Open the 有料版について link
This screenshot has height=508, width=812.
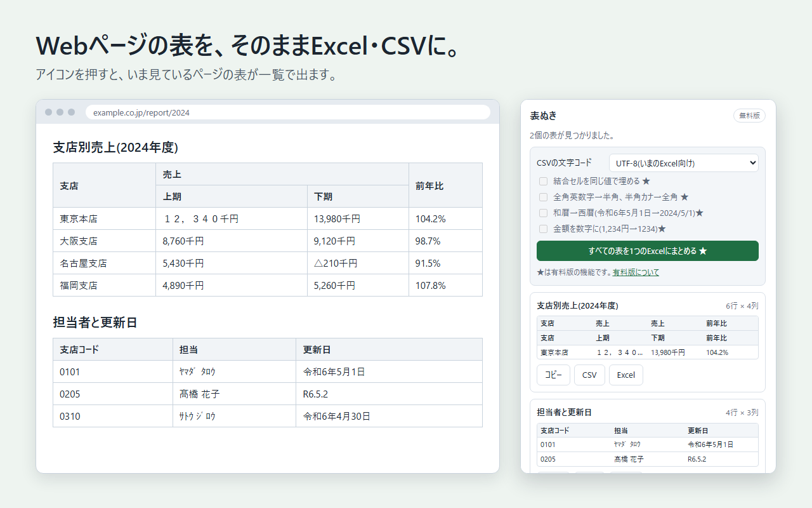click(636, 272)
